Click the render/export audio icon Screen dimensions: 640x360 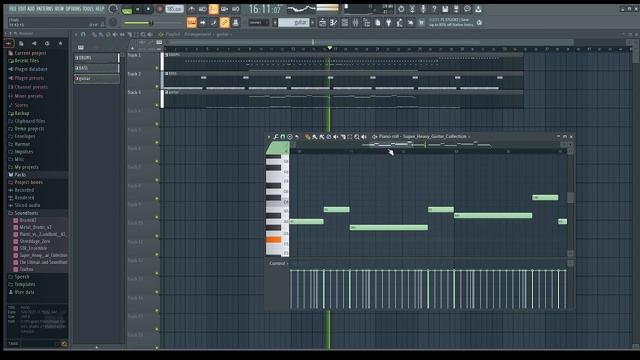[456, 9]
